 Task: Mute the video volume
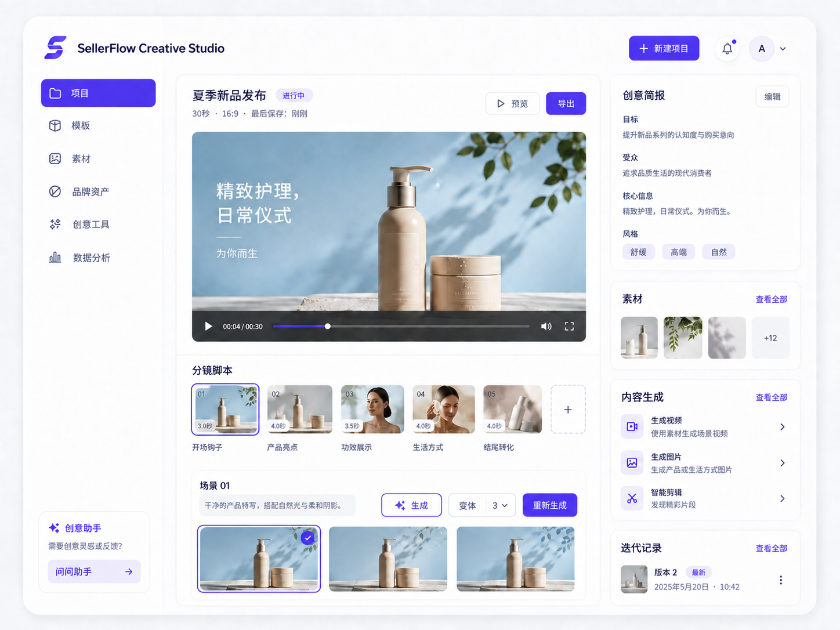[546, 327]
